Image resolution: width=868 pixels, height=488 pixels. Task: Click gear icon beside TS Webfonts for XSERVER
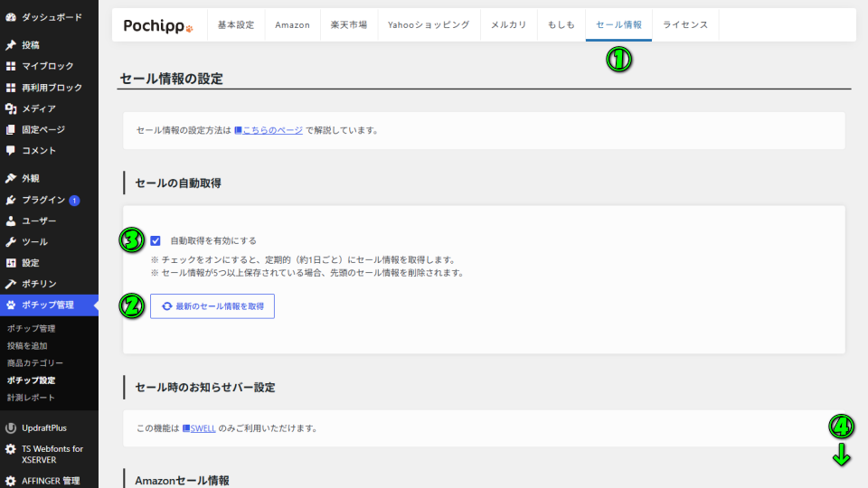tap(11, 449)
